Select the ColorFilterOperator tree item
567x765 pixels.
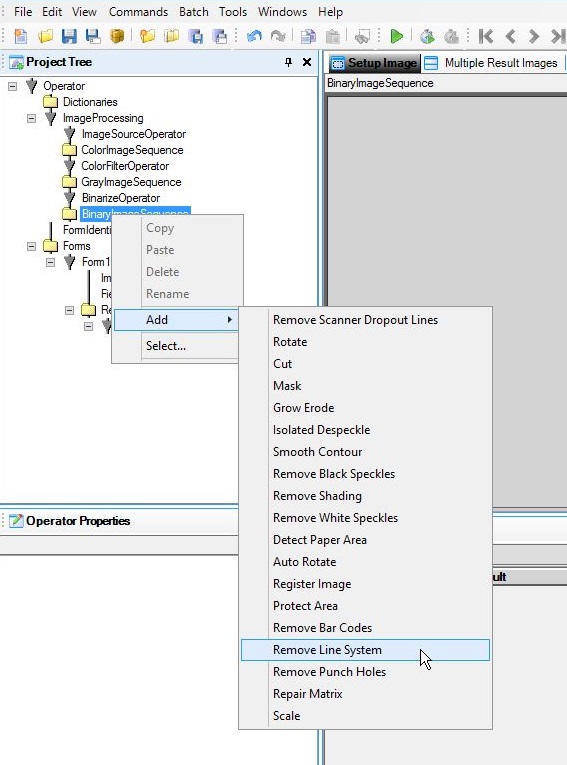pyautogui.click(x=125, y=166)
